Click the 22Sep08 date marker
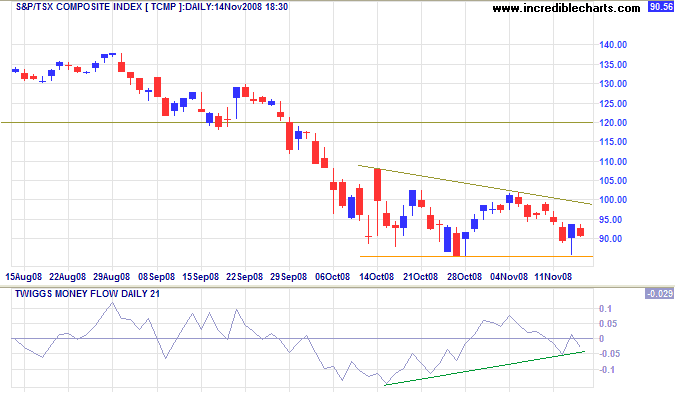Screen dimensions: 675x395 coord(244,277)
